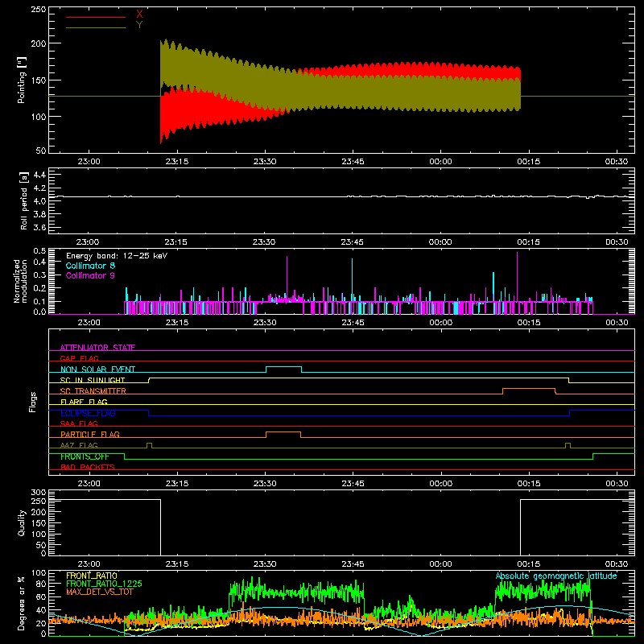Select the Y legend label
Screen dimensions: 644x644
(x=139, y=25)
